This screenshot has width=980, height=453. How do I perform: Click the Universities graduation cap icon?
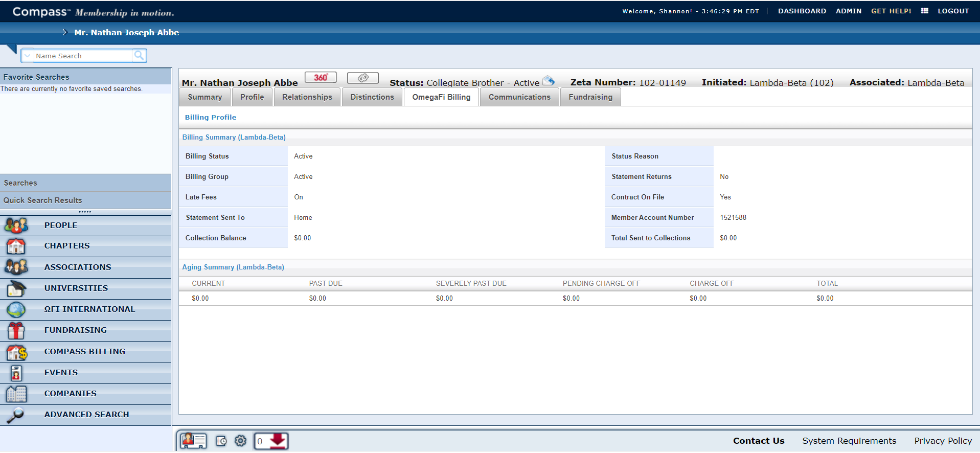click(x=16, y=288)
